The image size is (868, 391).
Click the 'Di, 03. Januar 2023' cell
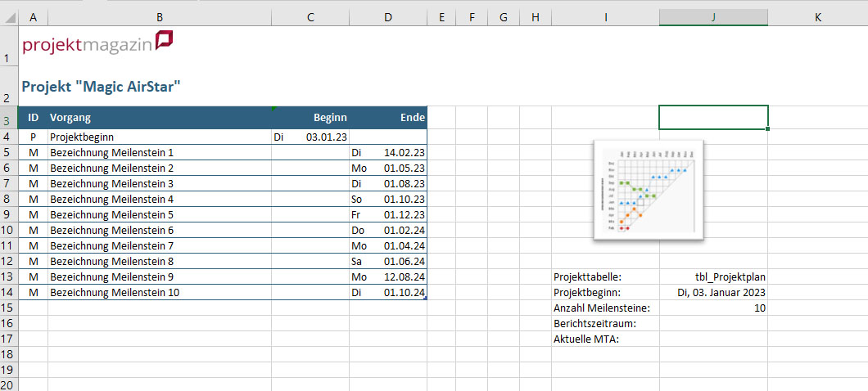pos(713,292)
